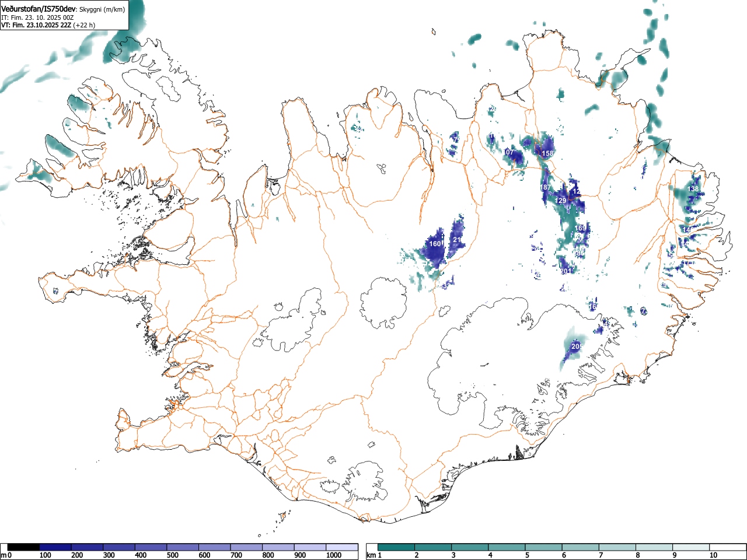Click the 'Skyggni (m/km)' parameter label
747x560 pixels.
[102, 10]
